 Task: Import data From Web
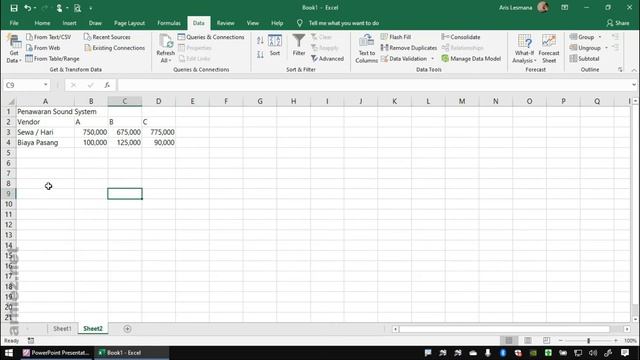tap(43, 48)
